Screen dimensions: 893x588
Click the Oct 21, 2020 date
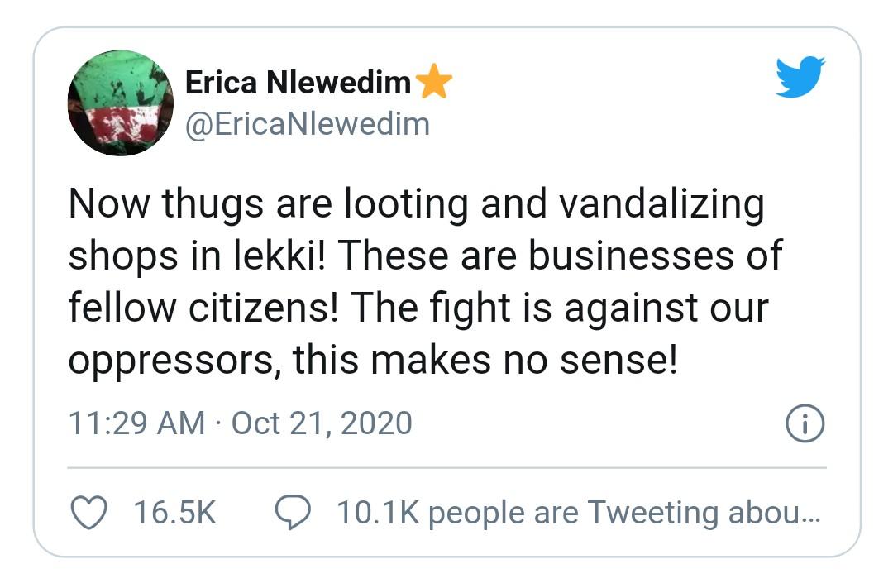[322, 423]
